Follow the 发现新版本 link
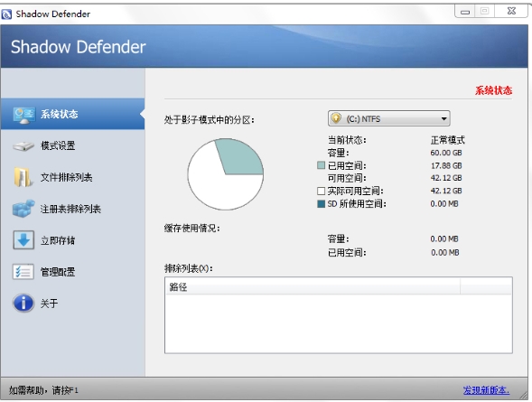Viewport: 532px width, 402px height. (486, 390)
